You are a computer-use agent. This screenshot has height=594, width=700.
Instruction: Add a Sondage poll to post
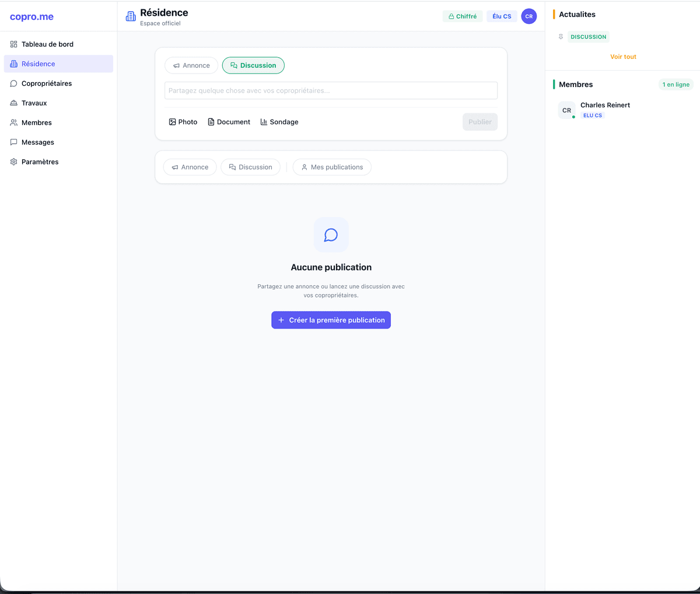[x=279, y=122]
